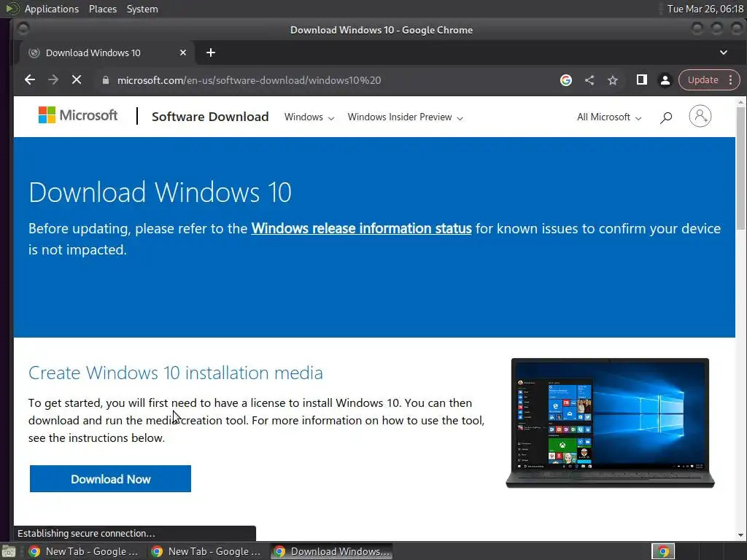Switch to first New Tab Chrome window
Screen dimensions: 747x560
click(x=84, y=551)
